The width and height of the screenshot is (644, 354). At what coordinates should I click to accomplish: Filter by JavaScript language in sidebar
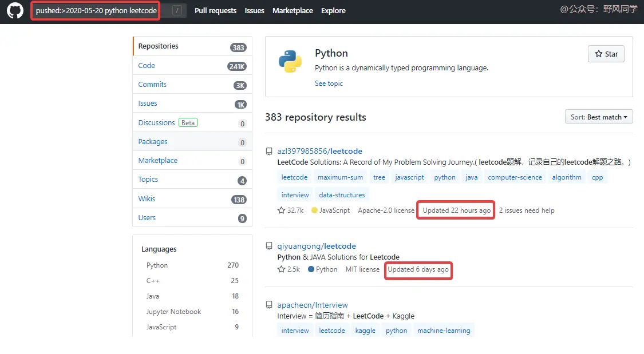coord(192,327)
